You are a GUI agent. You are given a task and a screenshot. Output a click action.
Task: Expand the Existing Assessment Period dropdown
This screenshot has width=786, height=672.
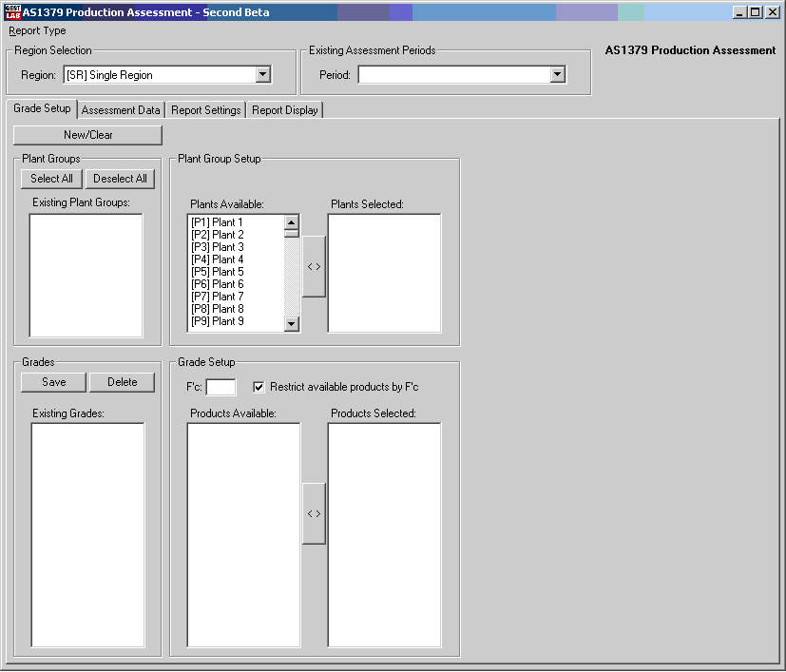click(x=558, y=75)
